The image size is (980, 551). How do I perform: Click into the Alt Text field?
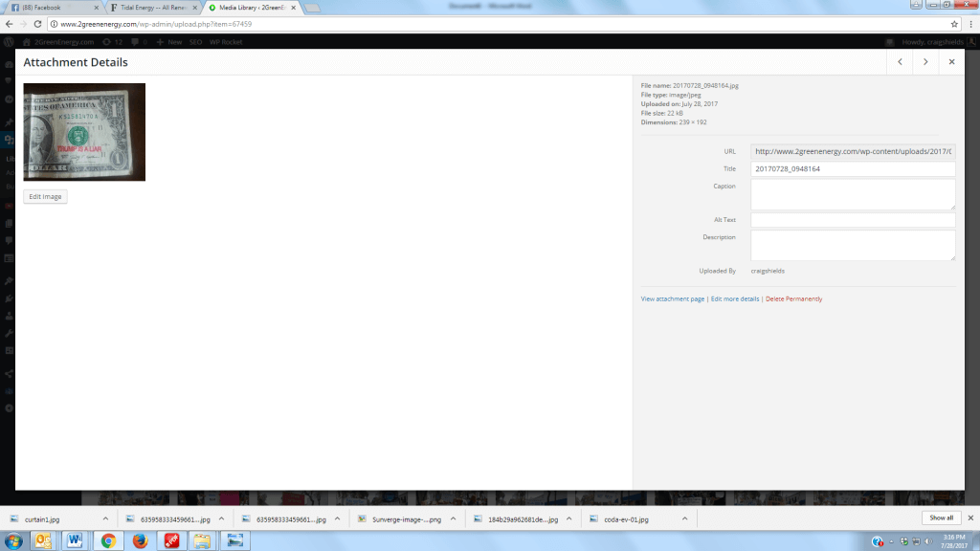point(853,220)
